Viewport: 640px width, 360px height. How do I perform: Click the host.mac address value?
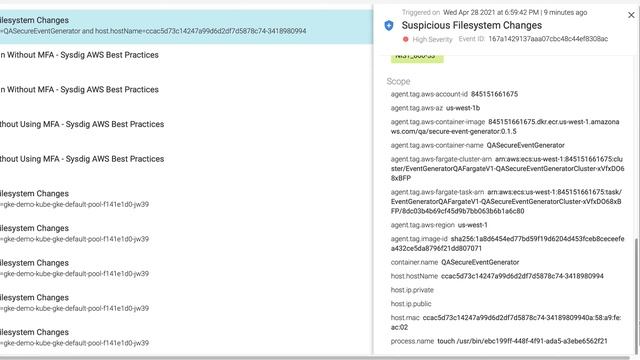[506, 322]
